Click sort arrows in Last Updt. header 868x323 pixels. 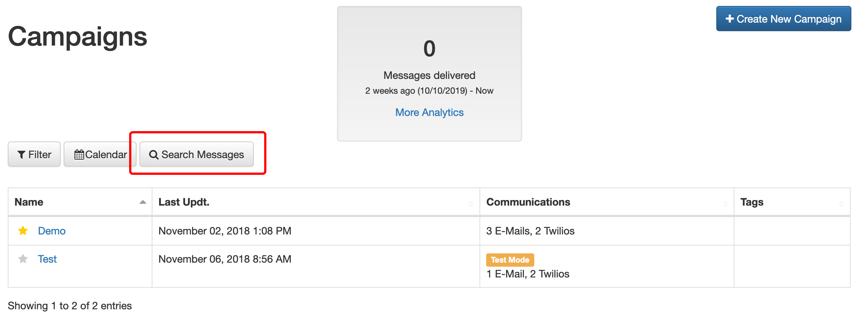pos(471,203)
